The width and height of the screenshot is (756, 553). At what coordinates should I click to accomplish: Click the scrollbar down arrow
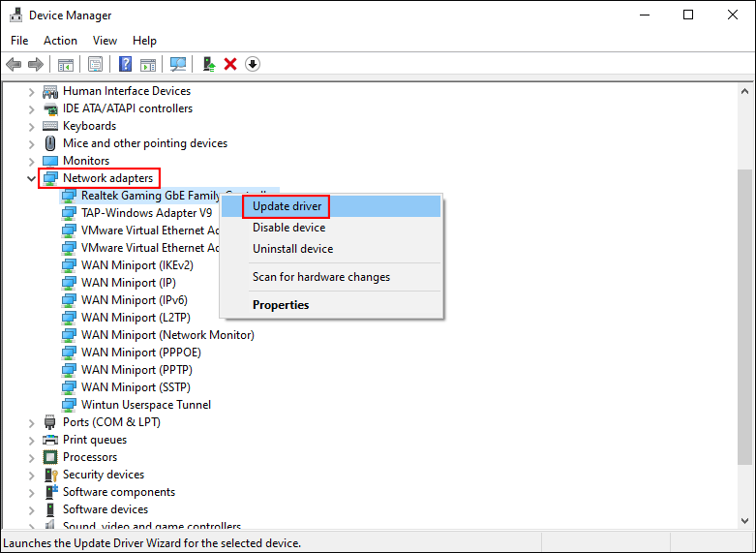745,521
